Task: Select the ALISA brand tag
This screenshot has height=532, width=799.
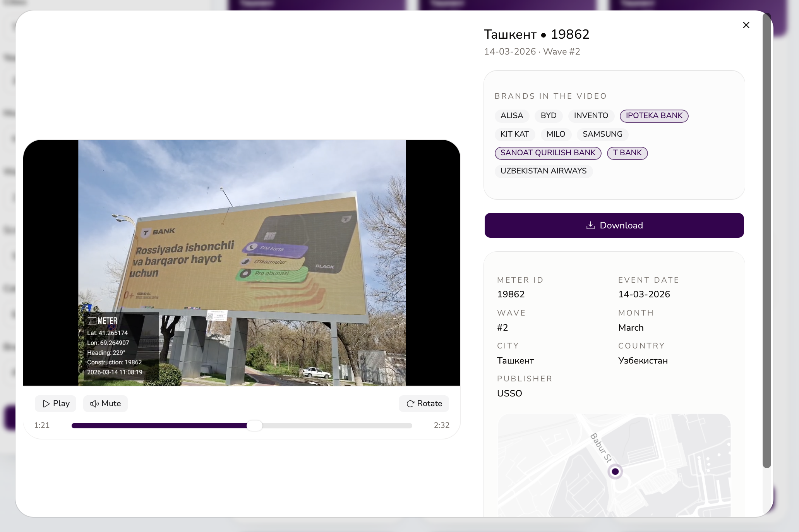Action: 512,116
